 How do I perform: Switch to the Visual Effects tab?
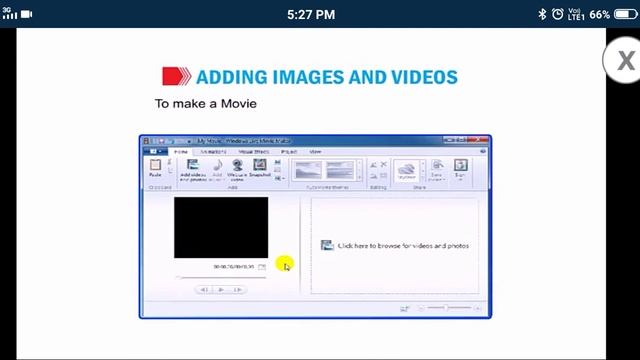click(253, 152)
